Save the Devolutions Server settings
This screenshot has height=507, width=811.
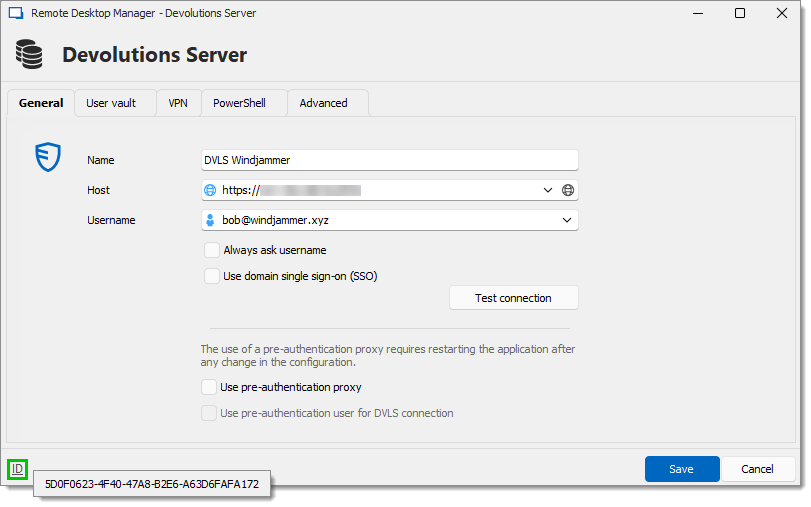pyautogui.click(x=682, y=469)
